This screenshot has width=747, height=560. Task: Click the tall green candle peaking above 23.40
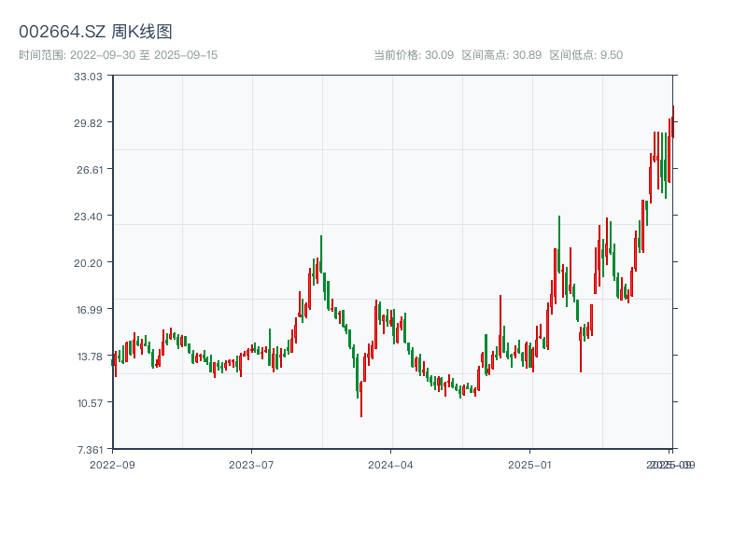559,245
